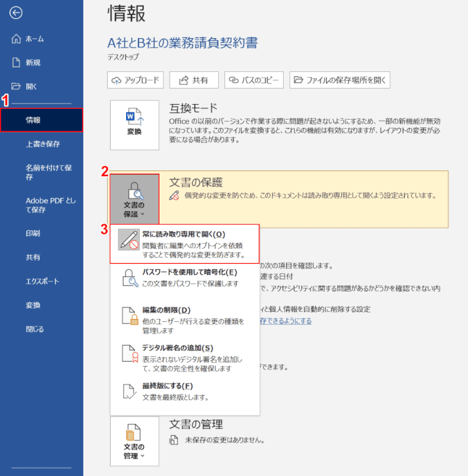The image size is (468, 476).
Task: Click the パスのコピー button
Action: click(254, 80)
